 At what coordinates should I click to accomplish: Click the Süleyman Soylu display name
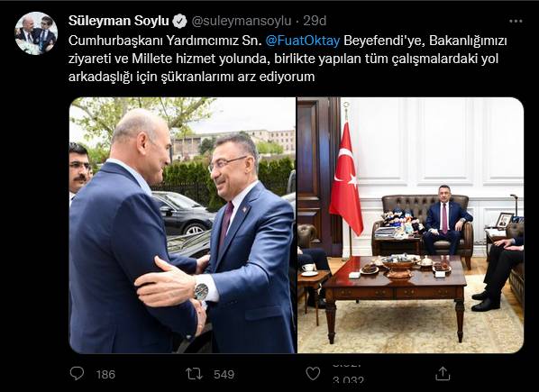pos(119,22)
